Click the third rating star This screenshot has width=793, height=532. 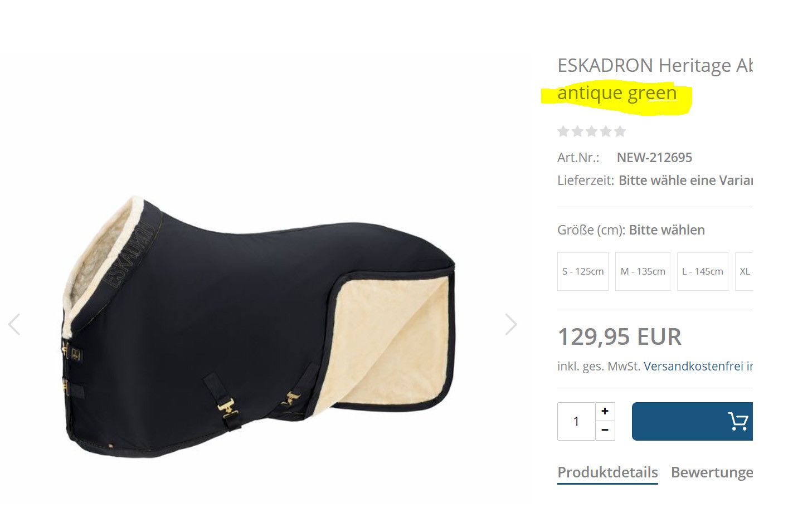(592, 131)
